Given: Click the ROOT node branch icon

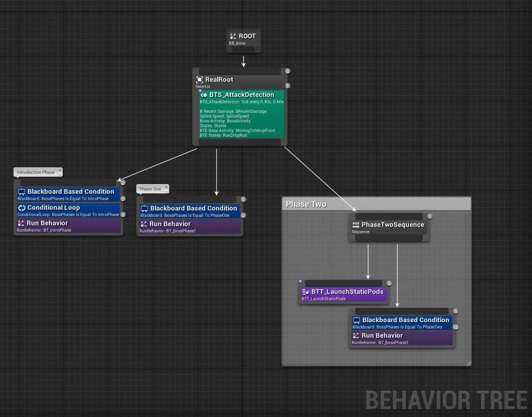Looking at the screenshot, I should pos(233,36).
